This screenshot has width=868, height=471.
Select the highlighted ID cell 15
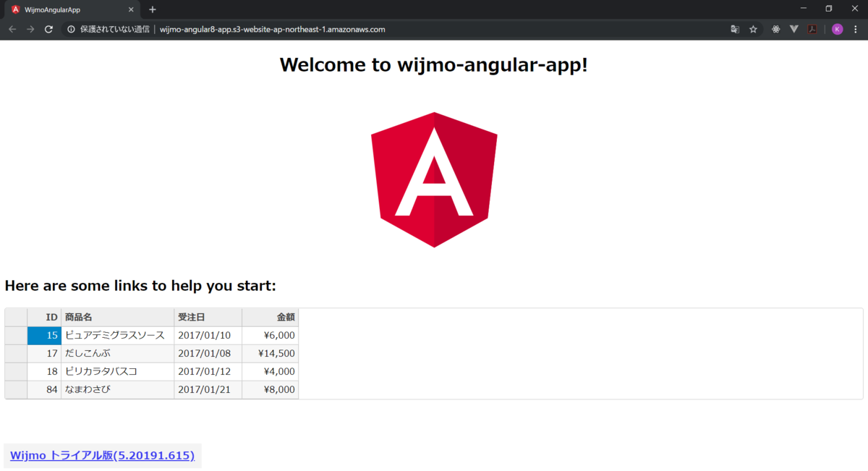(44, 335)
